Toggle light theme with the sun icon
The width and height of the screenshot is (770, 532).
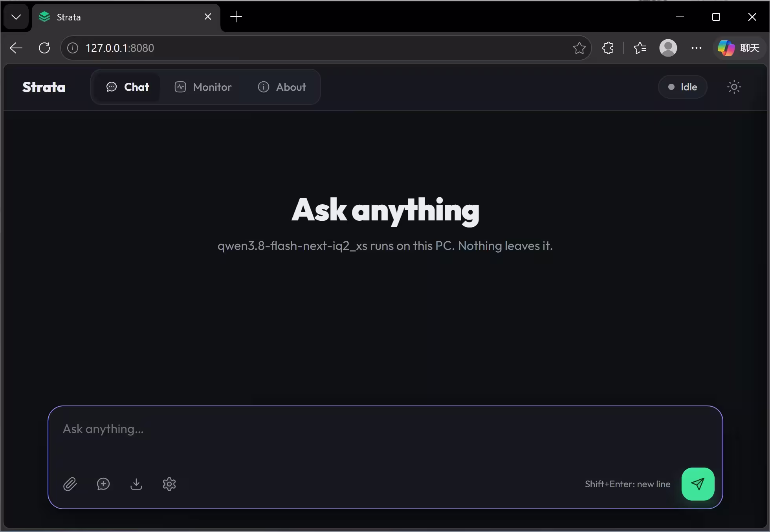[x=734, y=87]
